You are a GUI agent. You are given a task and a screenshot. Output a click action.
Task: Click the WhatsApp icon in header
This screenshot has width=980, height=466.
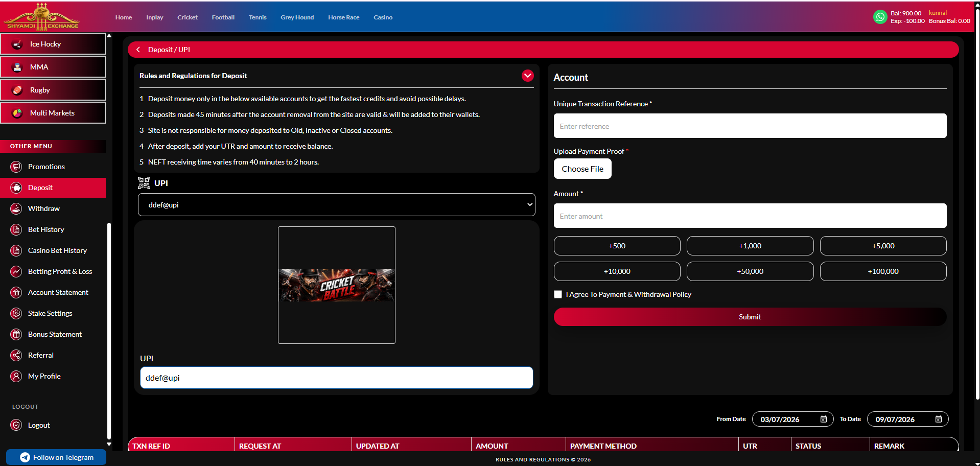880,17
